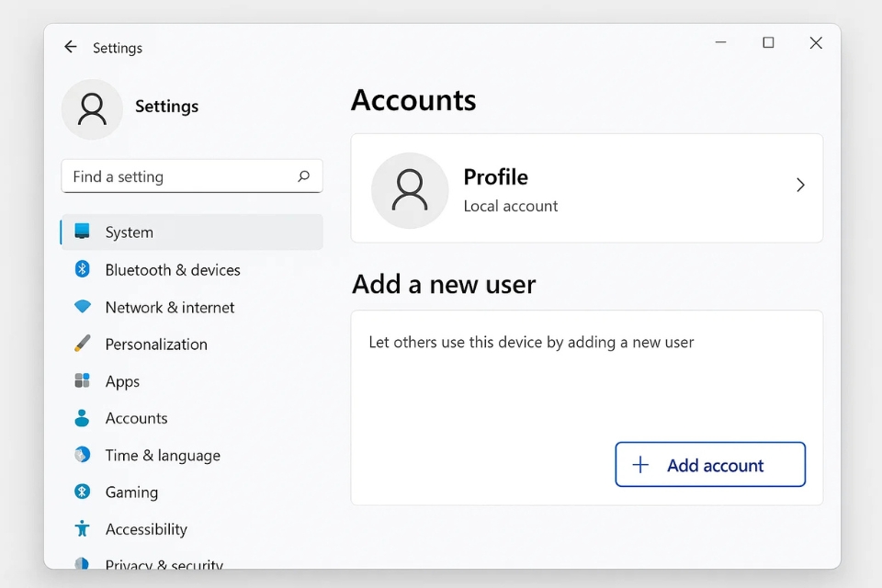This screenshot has height=588, width=882.
Task: Select the Privacy & security icon
Action: click(83, 564)
